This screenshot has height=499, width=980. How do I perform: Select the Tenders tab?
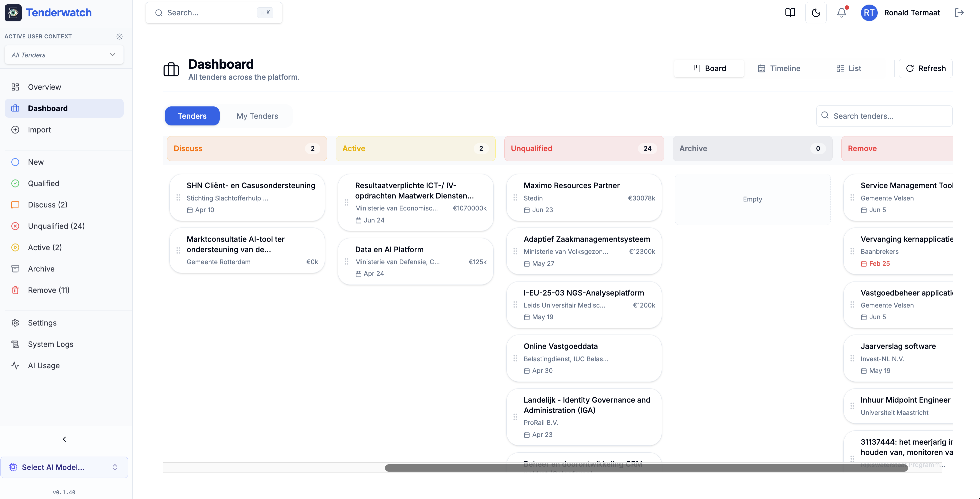point(192,116)
